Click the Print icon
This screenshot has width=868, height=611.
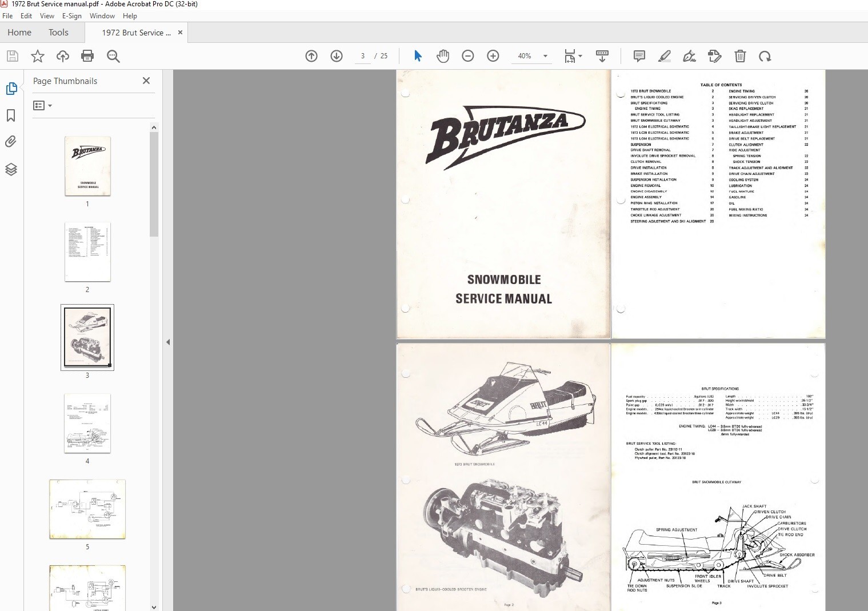tap(87, 56)
